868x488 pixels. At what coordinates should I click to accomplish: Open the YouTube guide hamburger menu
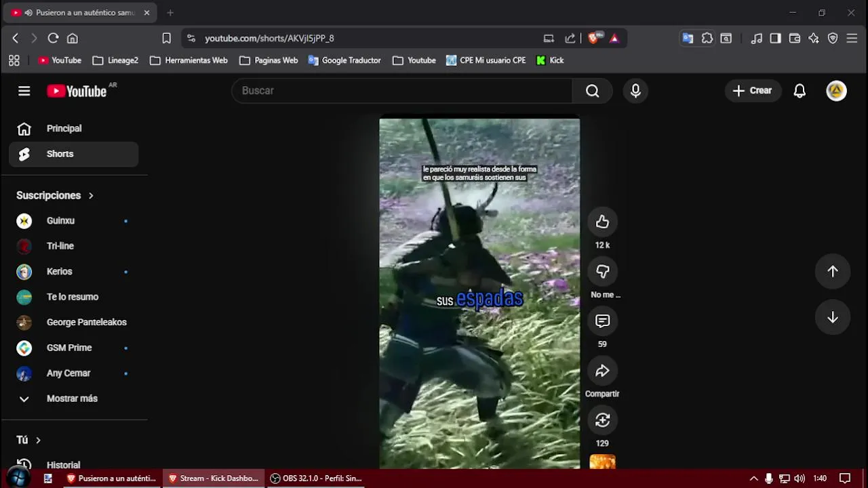click(x=24, y=91)
